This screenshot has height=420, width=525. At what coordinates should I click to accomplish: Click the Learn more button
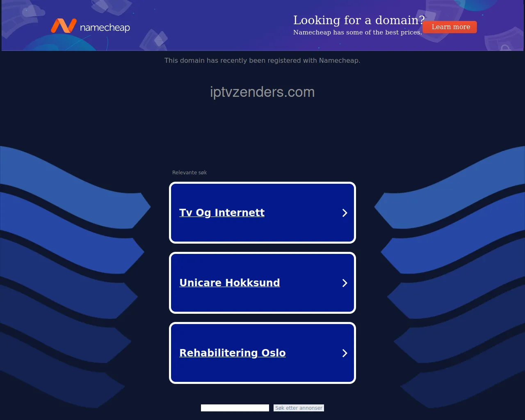(450, 27)
